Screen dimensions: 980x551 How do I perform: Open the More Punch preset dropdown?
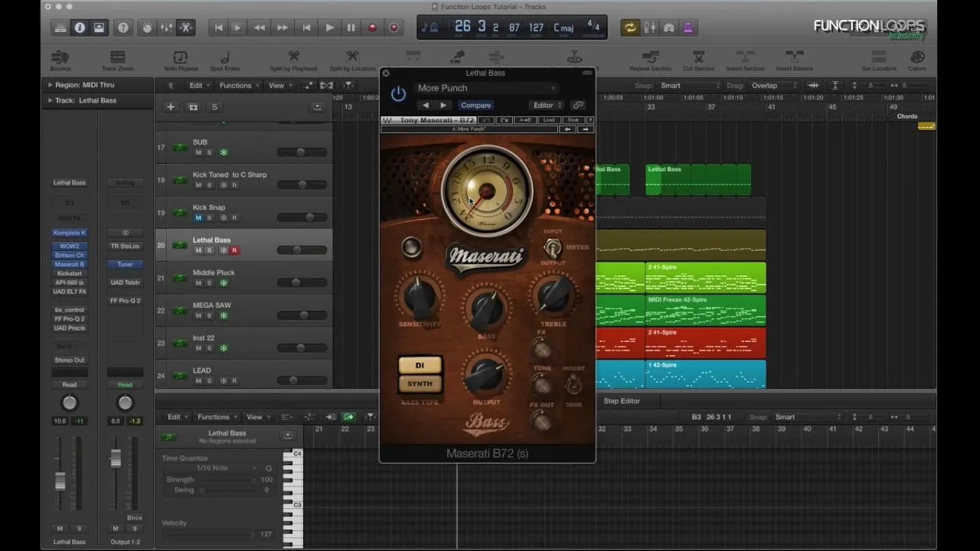point(486,88)
